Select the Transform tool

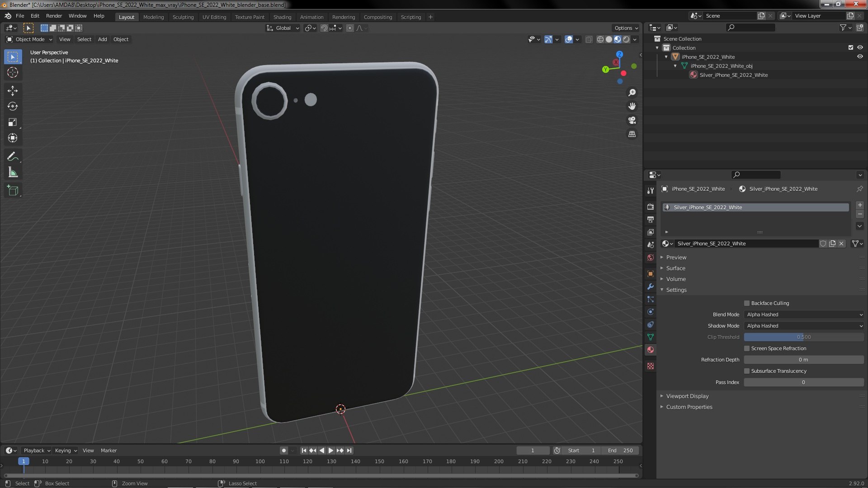[13, 138]
